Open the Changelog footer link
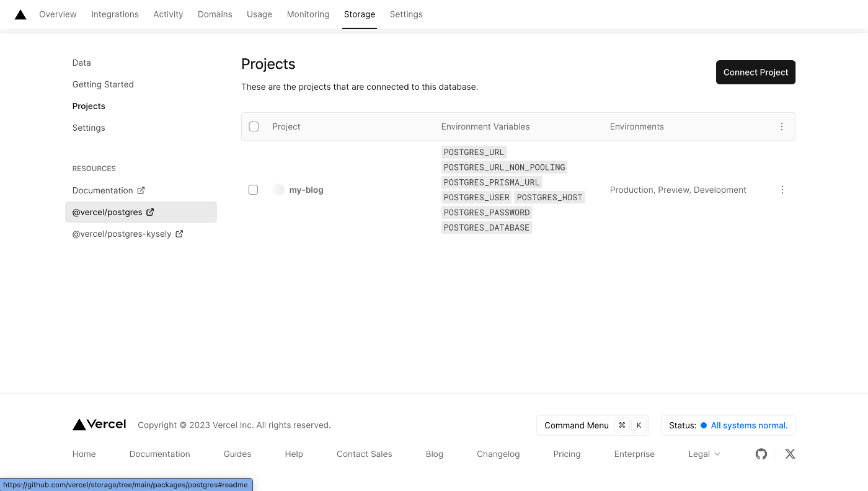 point(498,454)
